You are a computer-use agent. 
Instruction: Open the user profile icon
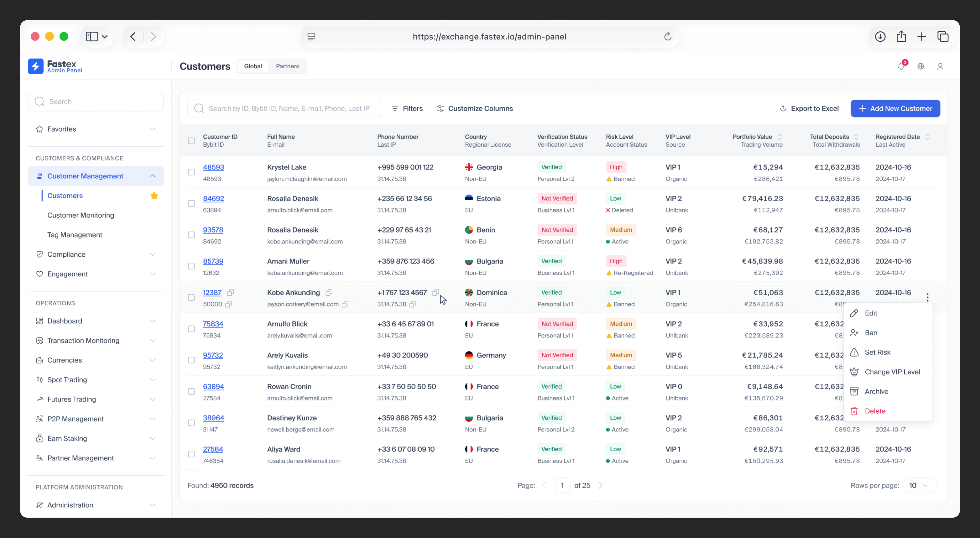point(940,66)
